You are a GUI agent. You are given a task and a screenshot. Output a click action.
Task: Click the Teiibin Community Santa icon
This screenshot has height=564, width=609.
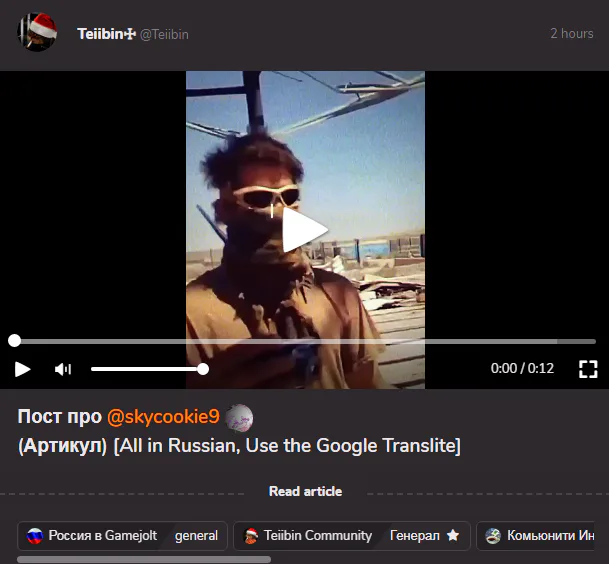[251, 536]
